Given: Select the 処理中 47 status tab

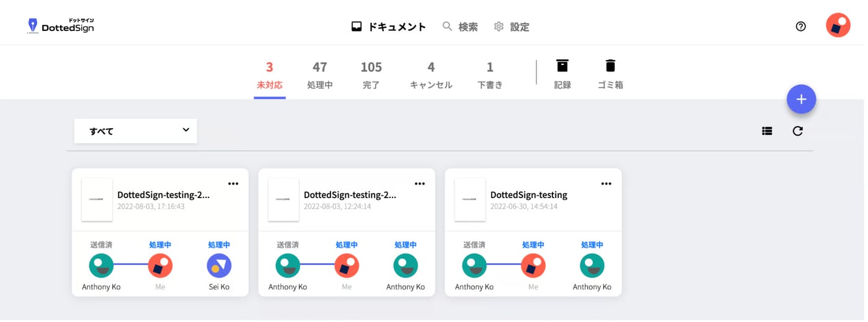Looking at the screenshot, I should tap(320, 76).
